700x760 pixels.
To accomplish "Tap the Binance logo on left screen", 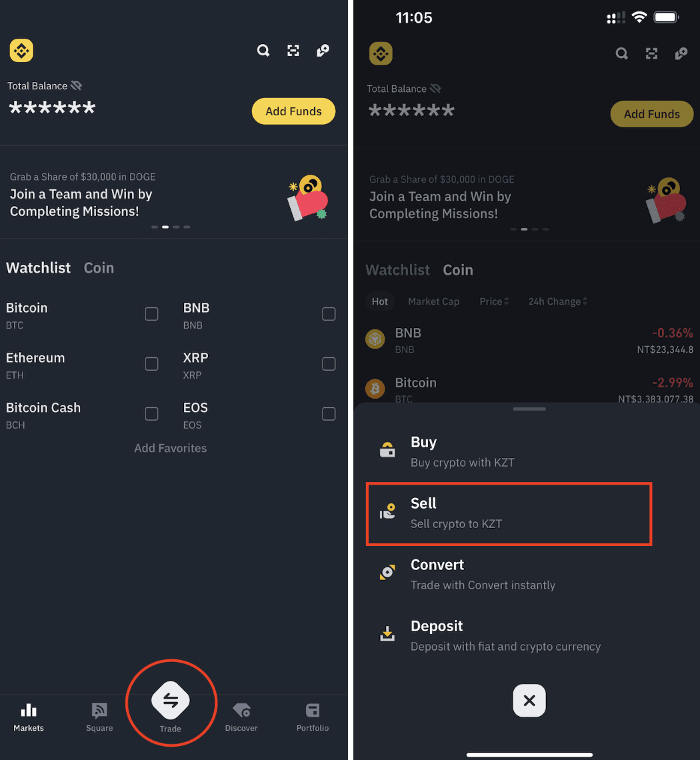I will pyautogui.click(x=21, y=51).
